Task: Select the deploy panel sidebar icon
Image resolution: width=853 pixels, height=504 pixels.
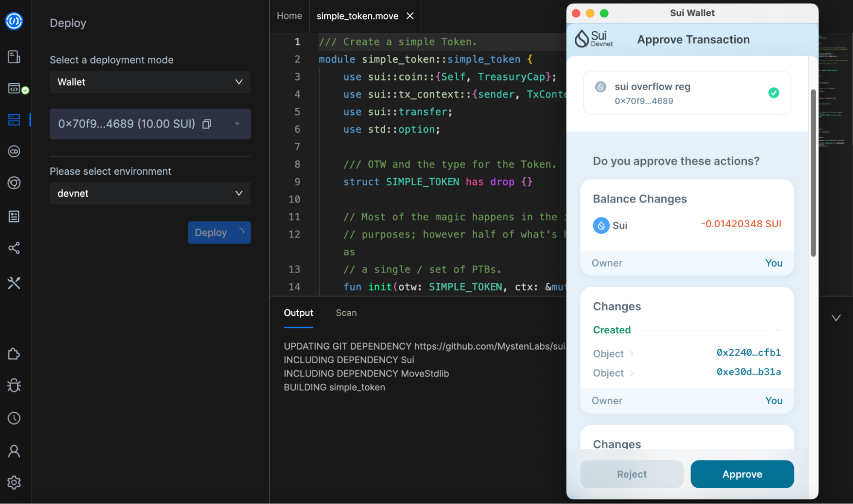Action: 14,120
